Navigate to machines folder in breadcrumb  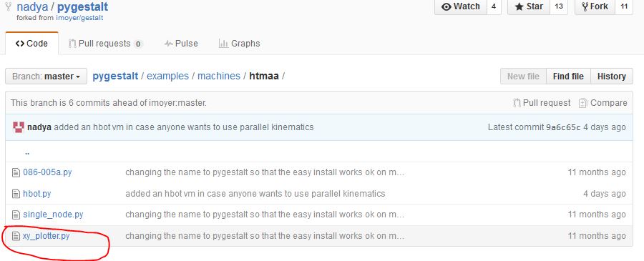pos(218,77)
